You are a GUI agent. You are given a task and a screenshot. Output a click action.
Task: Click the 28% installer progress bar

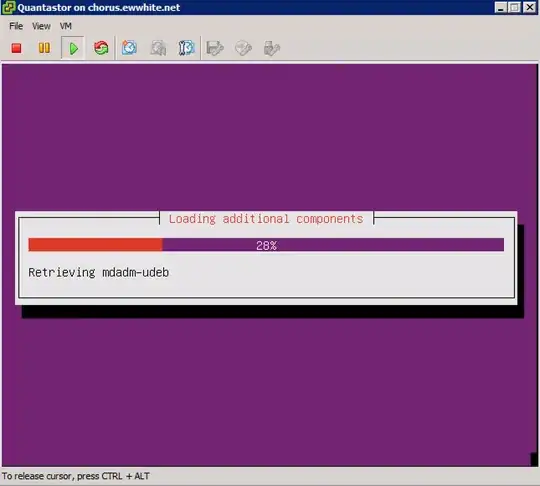pyautogui.click(x=266, y=245)
